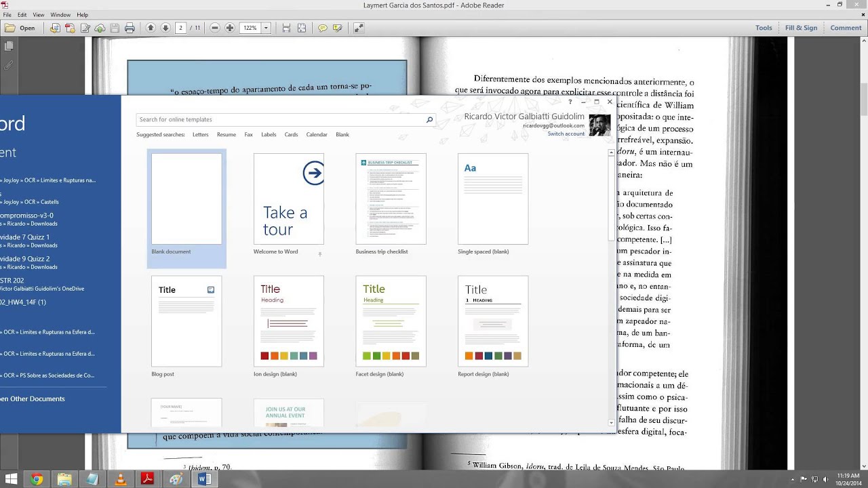Screen dimensions: 868x488
Task: Click the Letters suggested search
Action: pos(201,134)
